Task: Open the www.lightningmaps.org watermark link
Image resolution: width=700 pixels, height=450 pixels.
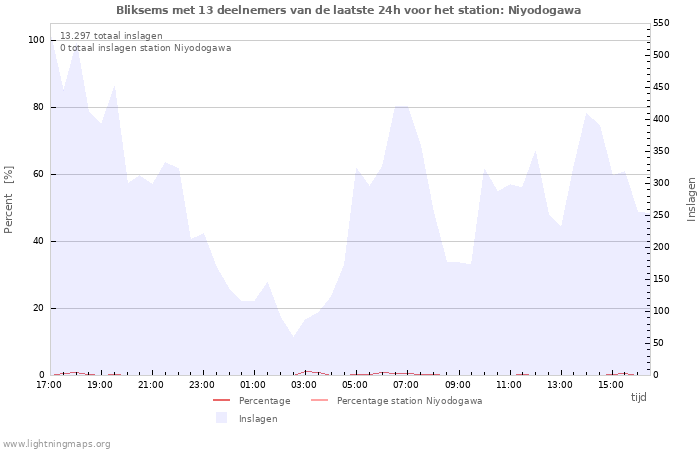Action: coord(57,444)
